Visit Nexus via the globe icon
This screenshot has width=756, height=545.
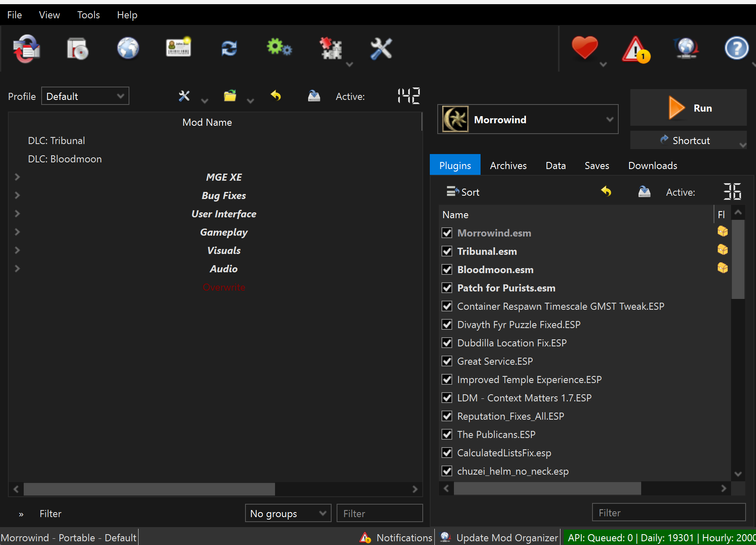click(x=128, y=49)
